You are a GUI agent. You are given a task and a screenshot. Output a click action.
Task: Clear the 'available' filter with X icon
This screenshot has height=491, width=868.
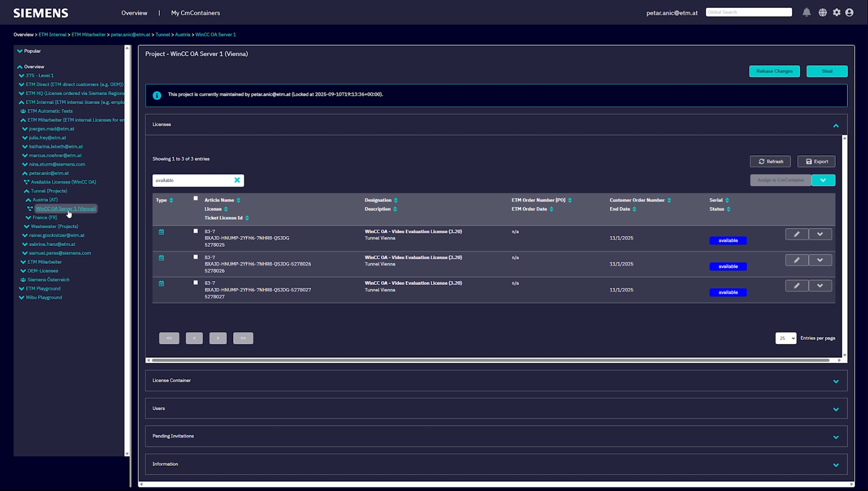pyautogui.click(x=237, y=180)
